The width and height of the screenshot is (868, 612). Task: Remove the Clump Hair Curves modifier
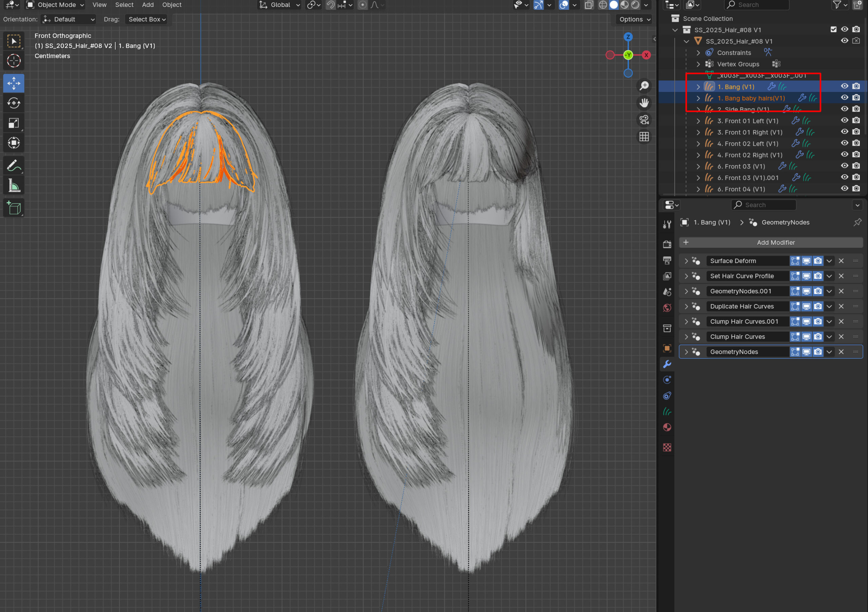841,336
